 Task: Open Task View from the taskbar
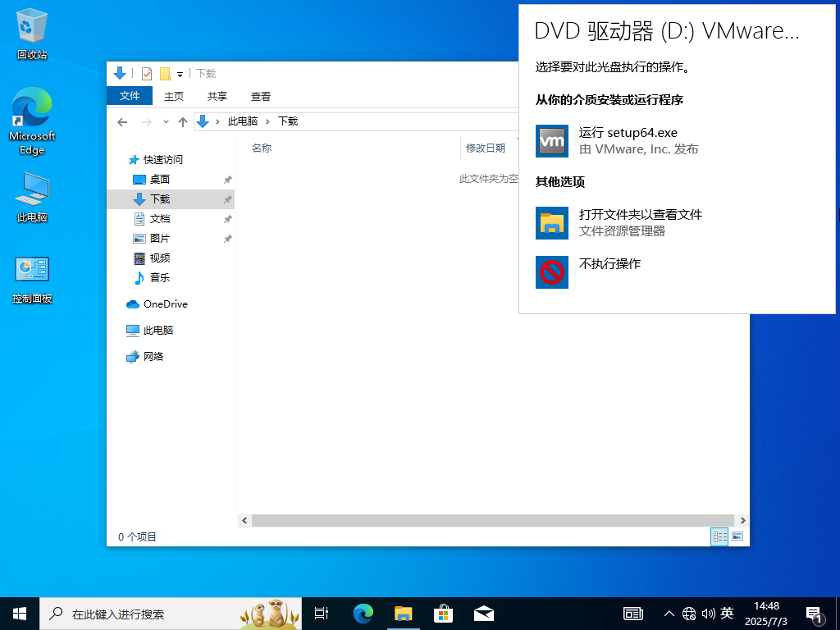click(x=322, y=614)
